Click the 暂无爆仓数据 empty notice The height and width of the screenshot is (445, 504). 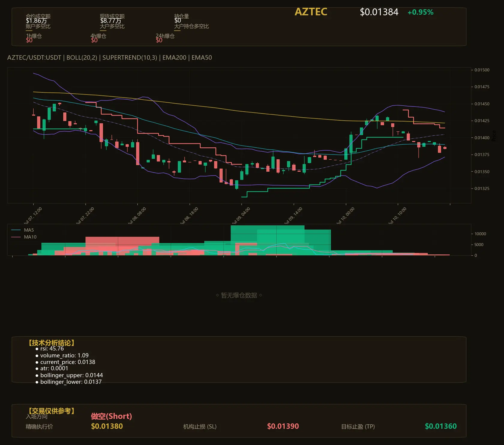pos(239,295)
